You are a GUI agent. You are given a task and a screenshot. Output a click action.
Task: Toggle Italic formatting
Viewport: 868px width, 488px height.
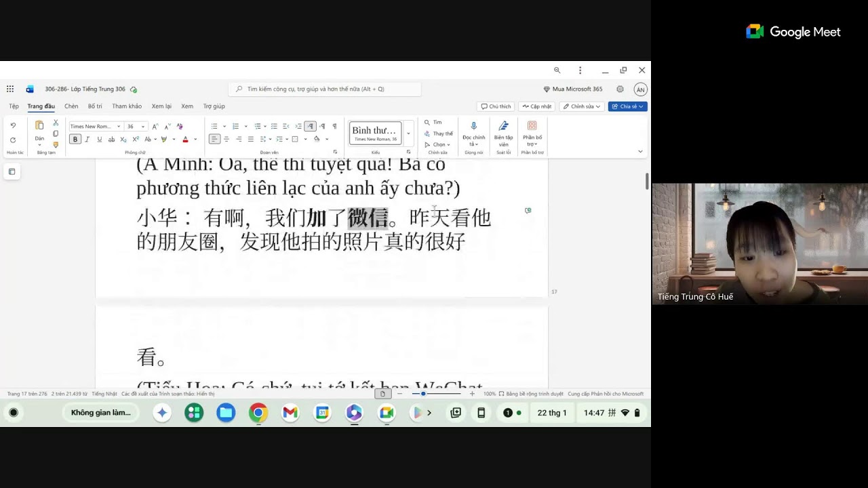click(87, 139)
